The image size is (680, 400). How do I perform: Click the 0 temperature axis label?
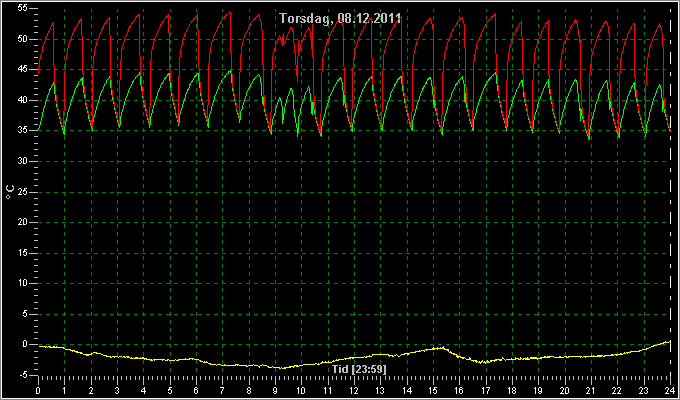(25, 344)
